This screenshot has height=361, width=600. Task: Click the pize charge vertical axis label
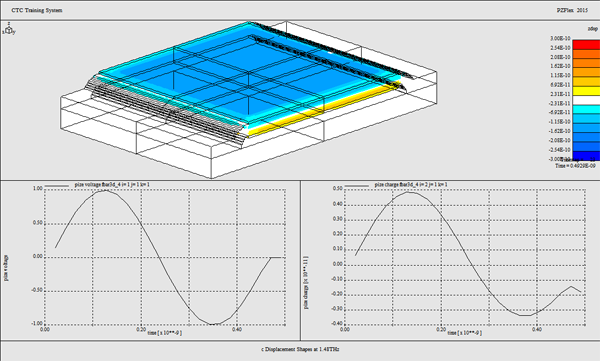tap(306, 283)
